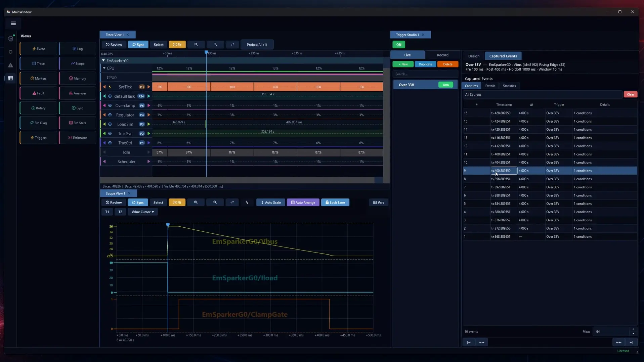Select the table-list sidebar icon
Screen dimensions: 644x362
point(10,78)
